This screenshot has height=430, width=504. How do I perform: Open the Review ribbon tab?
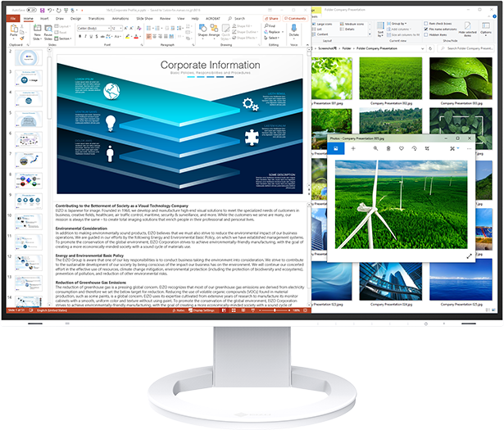click(165, 19)
